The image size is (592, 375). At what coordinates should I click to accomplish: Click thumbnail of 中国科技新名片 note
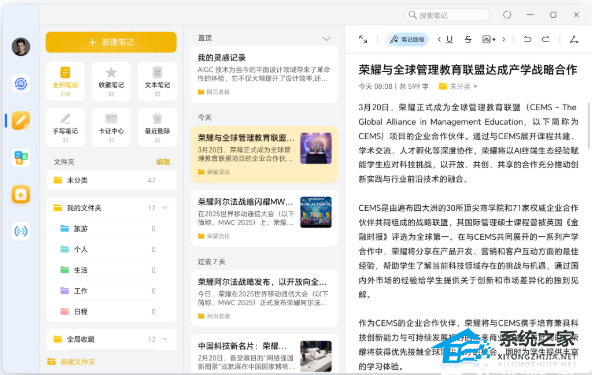coord(316,356)
